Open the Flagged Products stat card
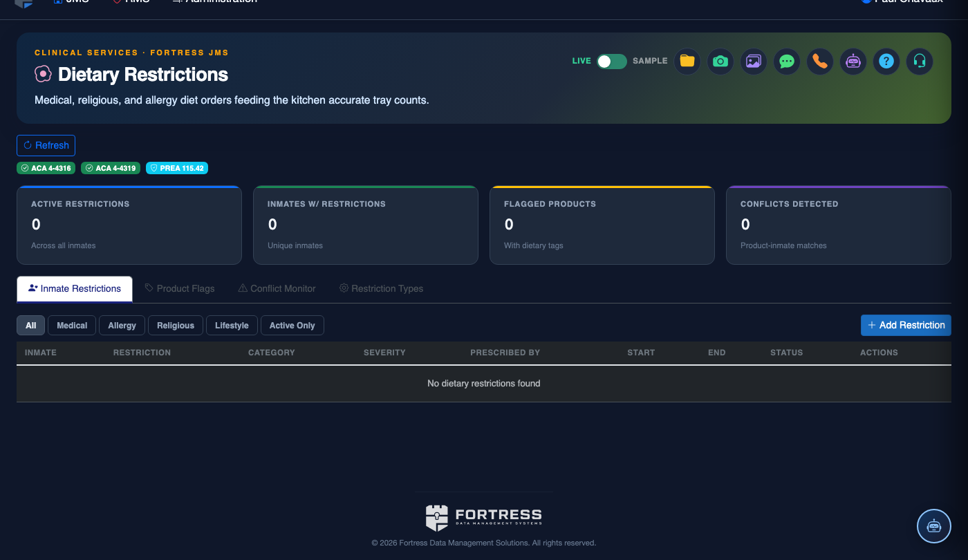This screenshot has height=560, width=968. 602,225
